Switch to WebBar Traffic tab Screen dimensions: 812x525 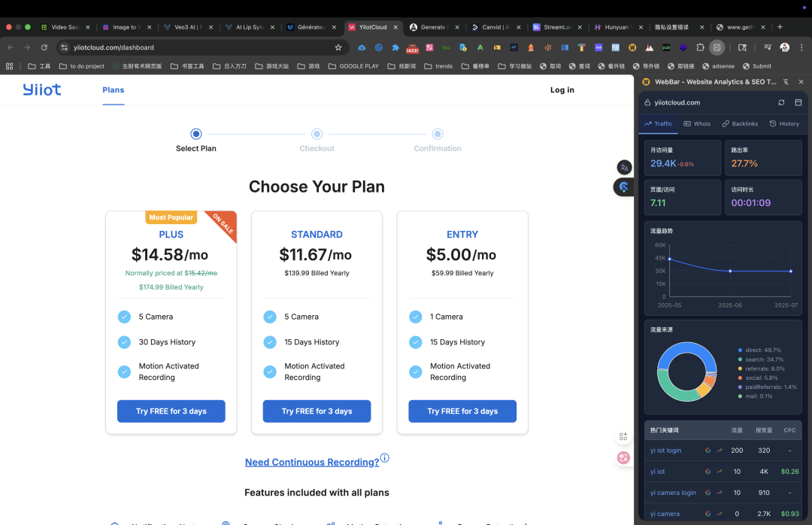point(658,124)
